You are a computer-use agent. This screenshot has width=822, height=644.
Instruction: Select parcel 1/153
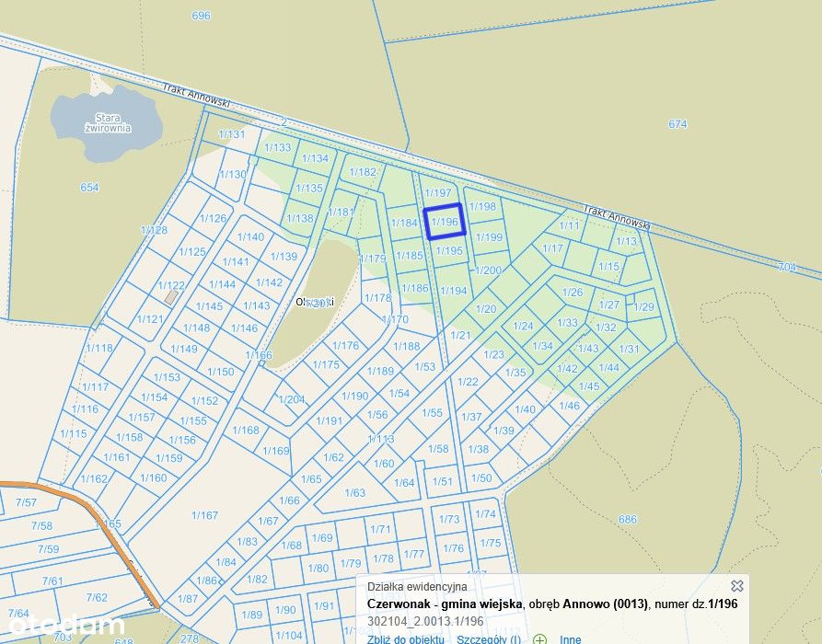coord(167,377)
